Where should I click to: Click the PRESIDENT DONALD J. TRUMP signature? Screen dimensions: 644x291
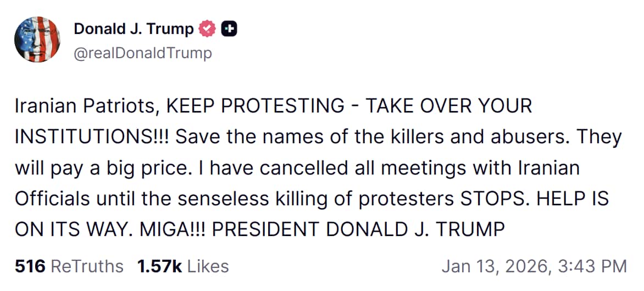(x=358, y=229)
